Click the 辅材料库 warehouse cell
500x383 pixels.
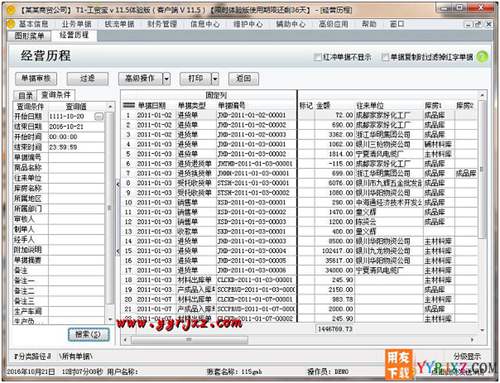439,144
